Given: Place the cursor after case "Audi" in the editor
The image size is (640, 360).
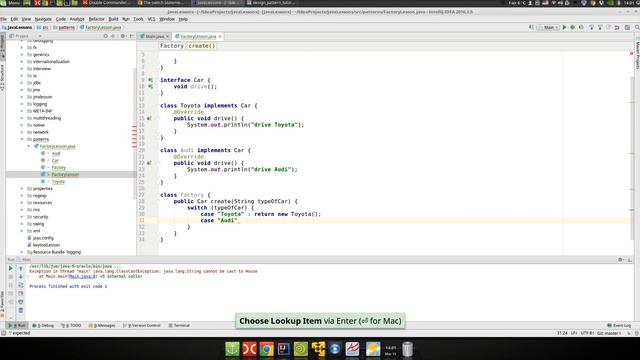Looking at the screenshot, I should pos(238,220).
